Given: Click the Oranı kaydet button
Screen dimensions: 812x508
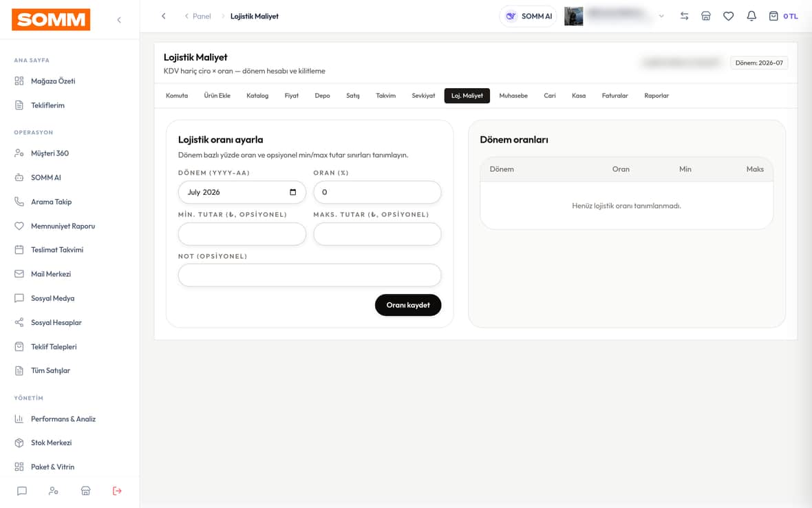Looking at the screenshot, I should (x=408, y=305).
